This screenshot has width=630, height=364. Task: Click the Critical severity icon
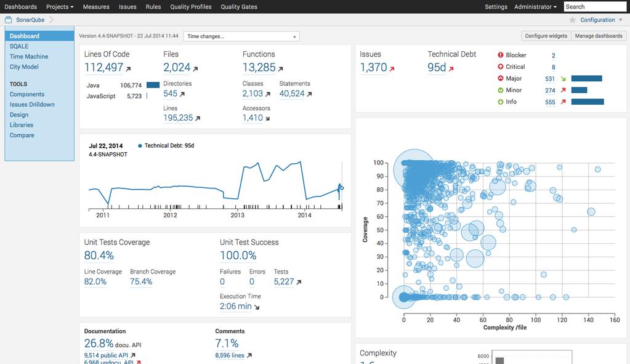pos(500,67)
